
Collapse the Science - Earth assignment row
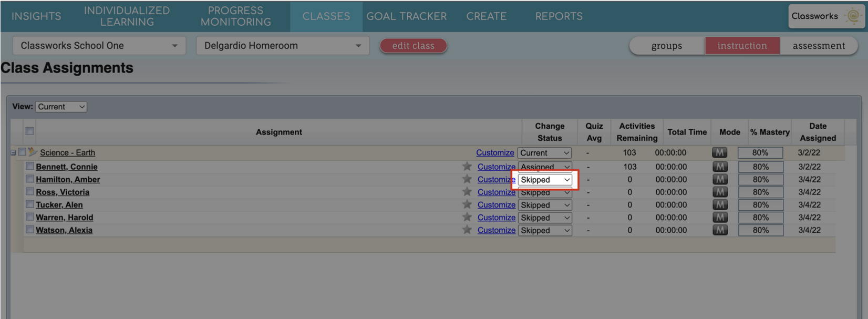point(14,153)
